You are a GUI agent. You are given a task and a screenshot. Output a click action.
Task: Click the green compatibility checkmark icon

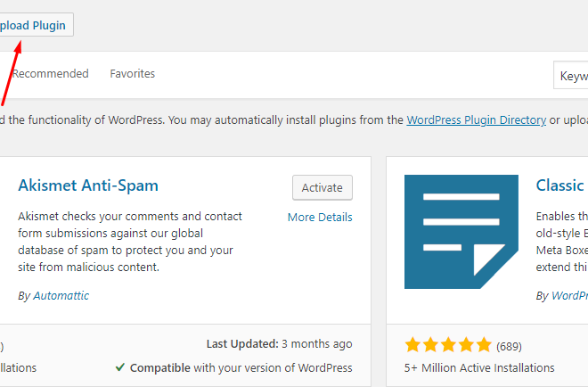tap(120, 367)
